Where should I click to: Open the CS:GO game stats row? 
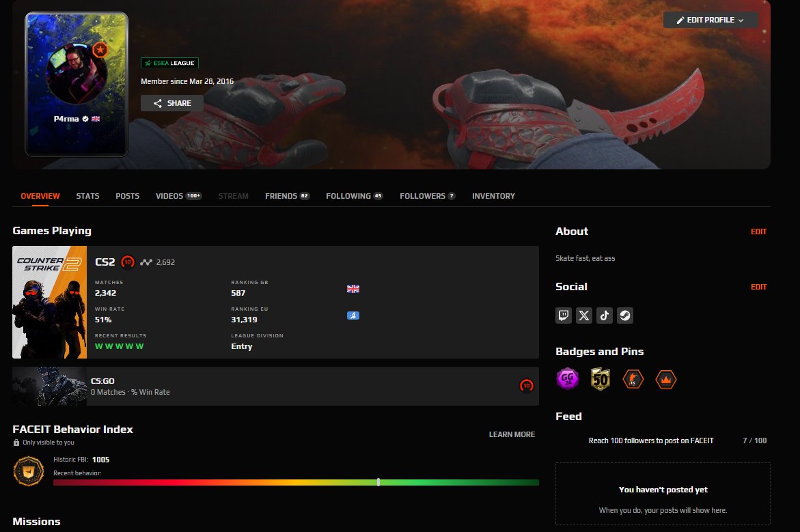point(275,386)
